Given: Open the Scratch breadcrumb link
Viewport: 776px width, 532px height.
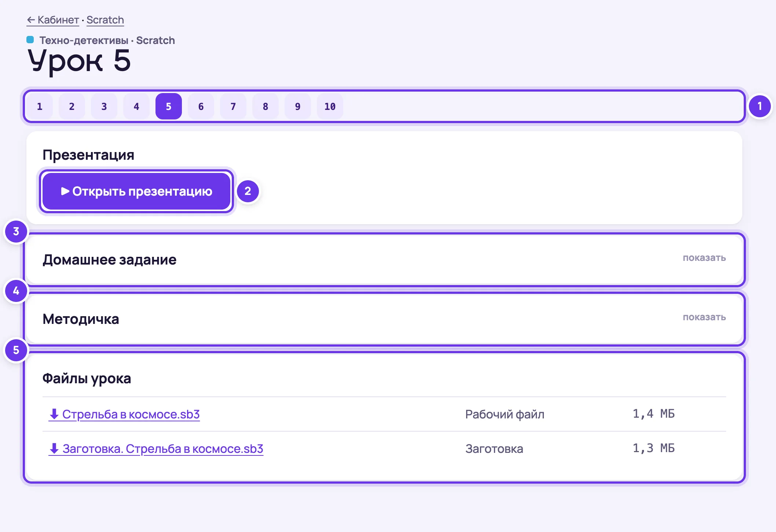Looking at the screenshot, I should click(105, 20).
